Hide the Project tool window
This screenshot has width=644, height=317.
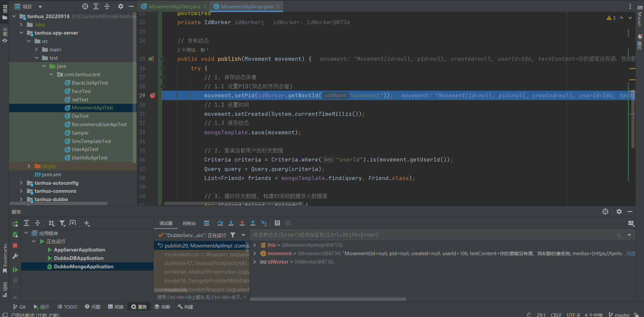point(131,6)
